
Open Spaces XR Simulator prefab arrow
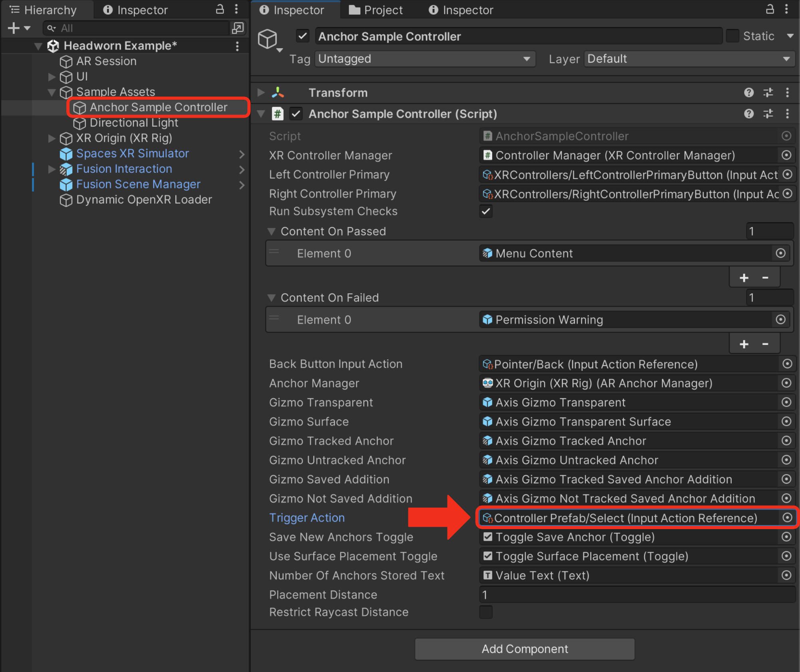[x=242, y=154]
